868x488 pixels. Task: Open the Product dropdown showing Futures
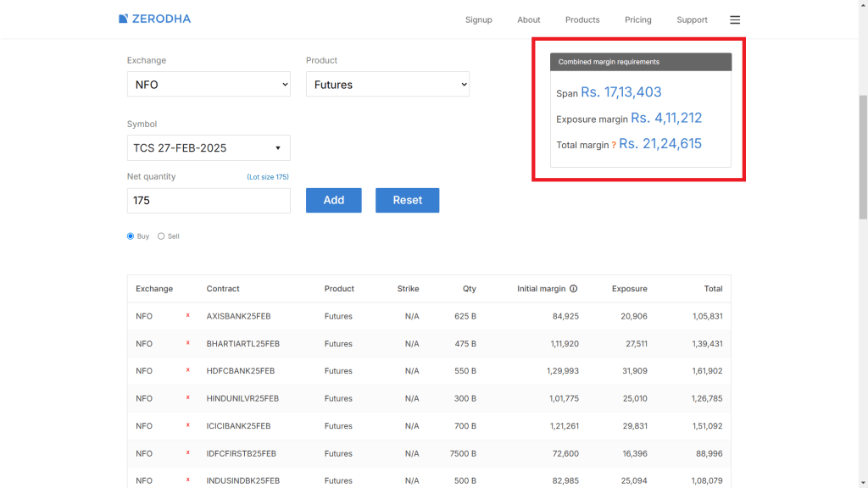pos(387,85)
